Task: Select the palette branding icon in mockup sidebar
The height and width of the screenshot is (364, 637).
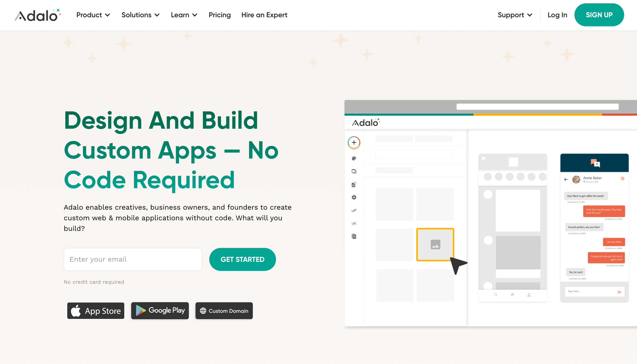Action: pyautogui.click(x=354, y=159)
